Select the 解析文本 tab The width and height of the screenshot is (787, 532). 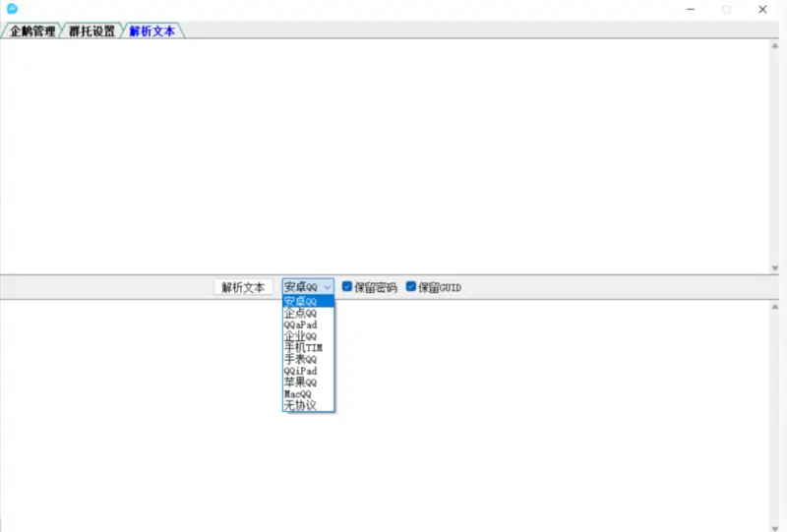(151, 31)
